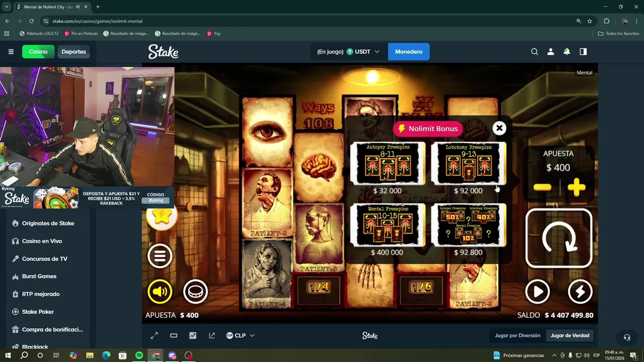
Task: Open Spotify from the taskbar
Action: point(139,355)
